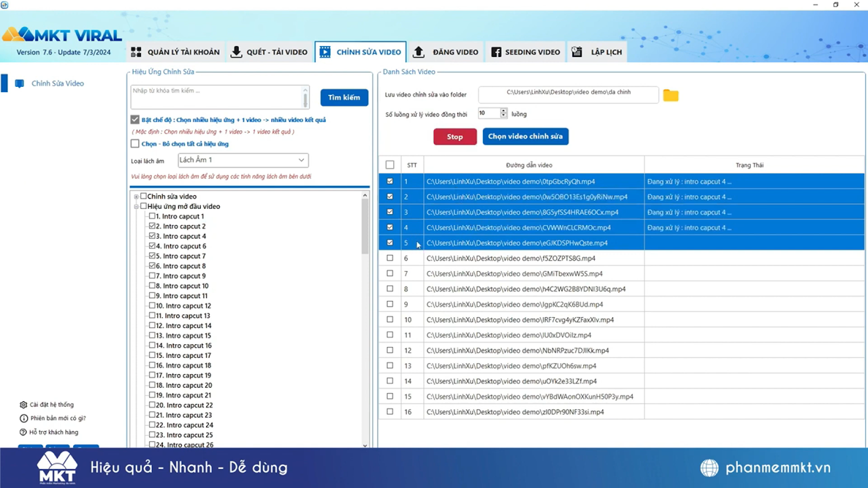
Task: Open Hỗ trợ khách hàng support
Action: [x=49, y=432]
